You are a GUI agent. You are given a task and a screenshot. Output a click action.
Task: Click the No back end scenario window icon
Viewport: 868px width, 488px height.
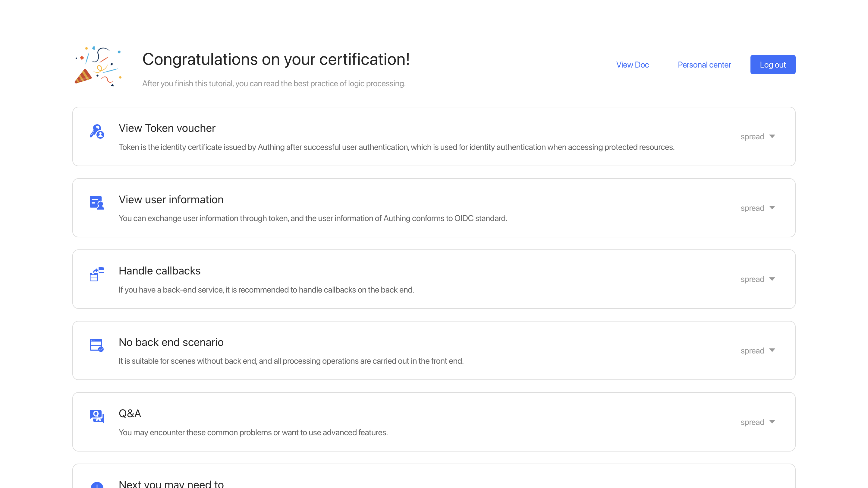click(97, 345)
